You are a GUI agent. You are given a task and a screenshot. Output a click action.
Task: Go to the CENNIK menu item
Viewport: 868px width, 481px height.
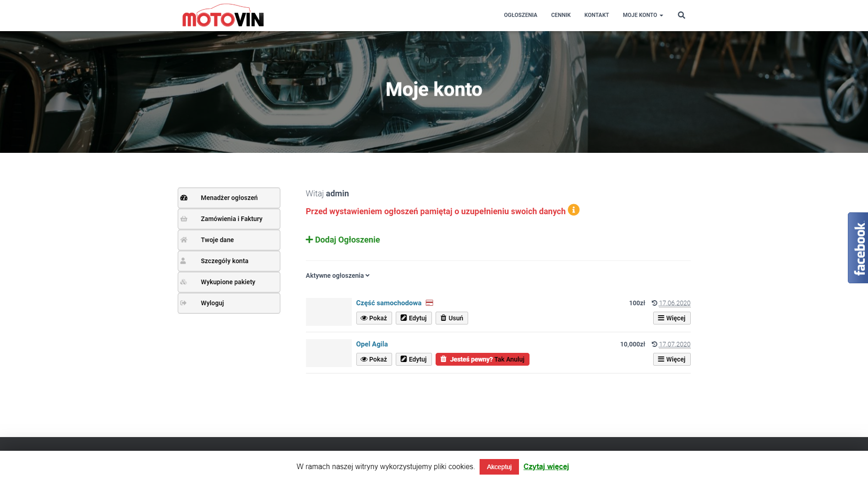click(x=561, y=15)
